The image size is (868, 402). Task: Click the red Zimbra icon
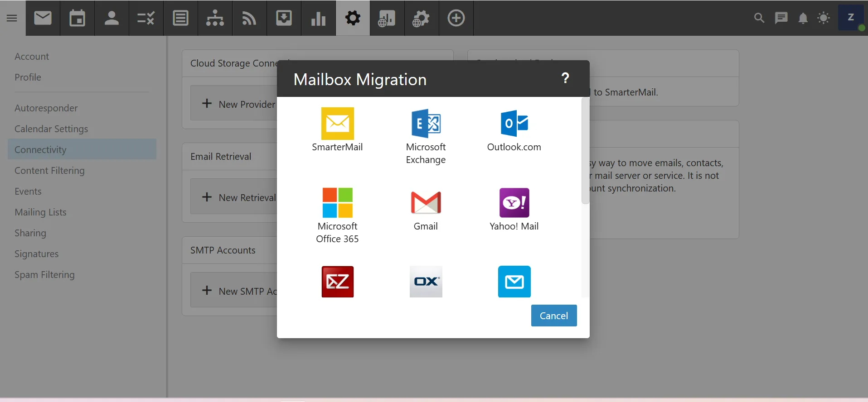tap(337, 282)
